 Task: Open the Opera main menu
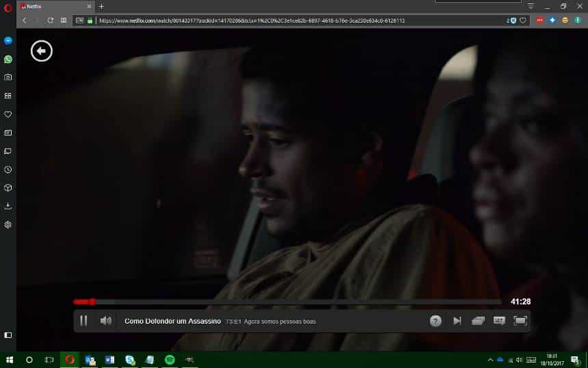[8, 8]
